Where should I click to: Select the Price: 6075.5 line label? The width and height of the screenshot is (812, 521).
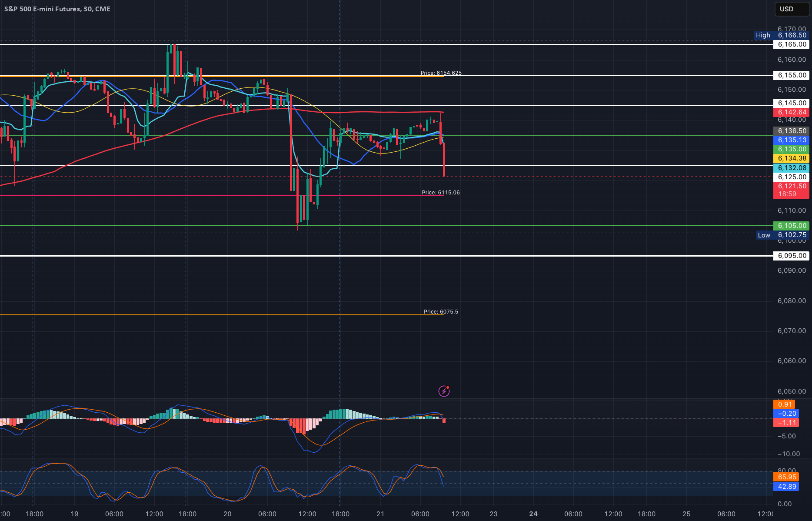pyautogui.click(x=441, y=312)
